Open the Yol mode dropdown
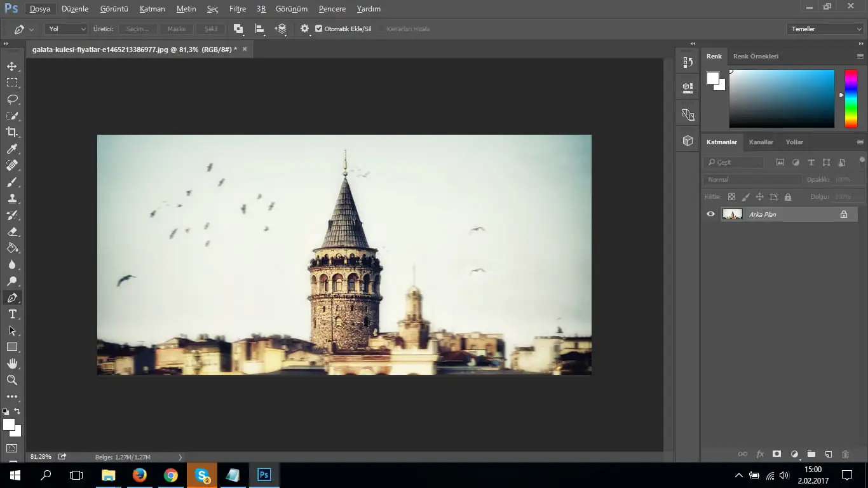 point(66,29)
